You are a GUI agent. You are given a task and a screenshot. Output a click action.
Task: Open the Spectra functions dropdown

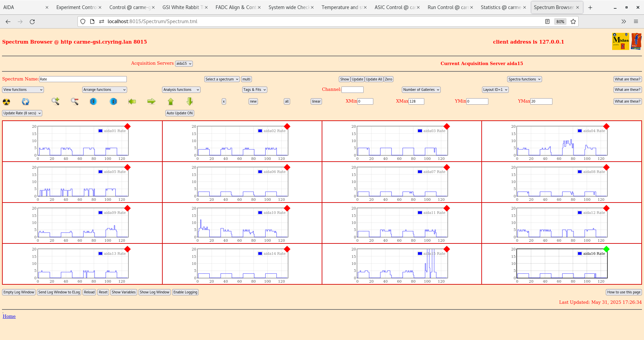coord(524,79)
